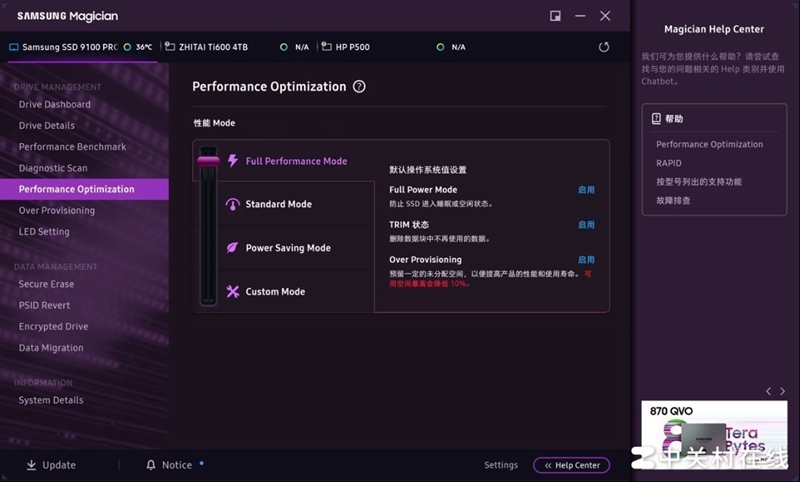Screen dimensions: 800x482
Task: Click the HP P500 drive icon
Action: pyautogui.click(x=327, y=46)
